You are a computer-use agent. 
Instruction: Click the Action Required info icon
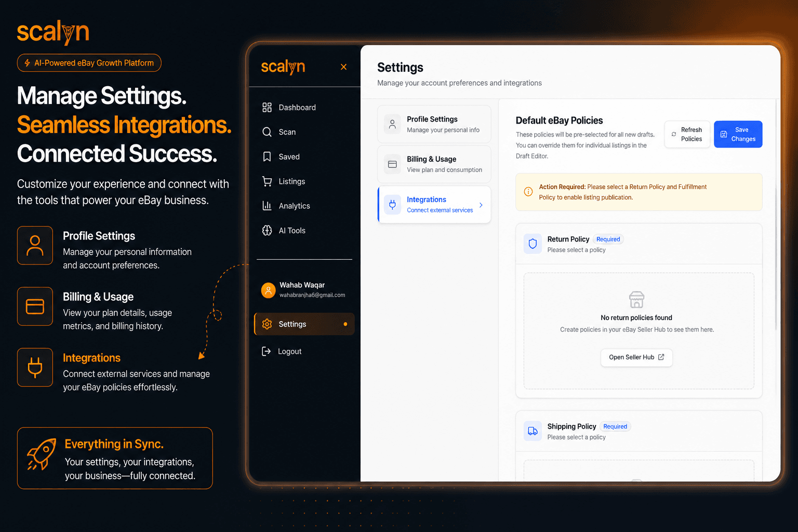coord(528,192)
